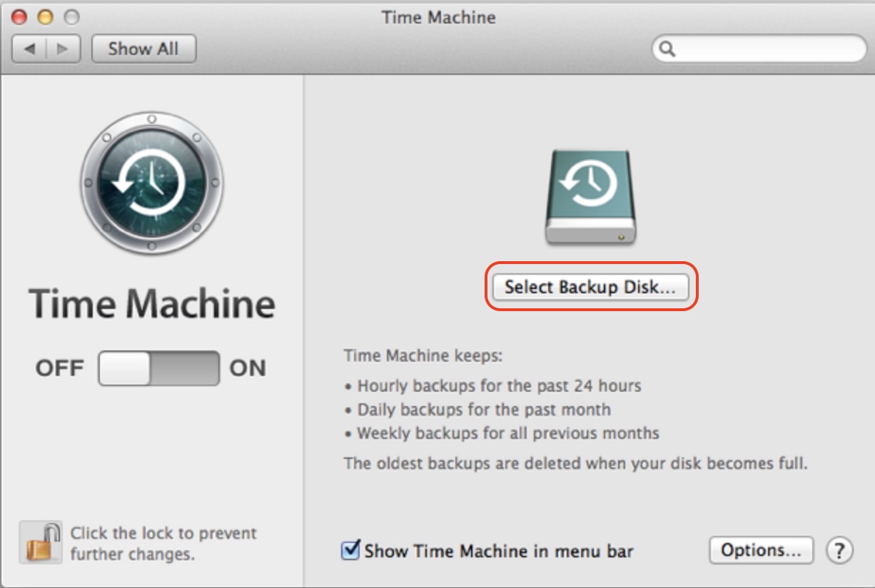Toggle the menu bar visibility checkbox
The height and width of the screenshot is (588, 875).
tap(351, 550)
